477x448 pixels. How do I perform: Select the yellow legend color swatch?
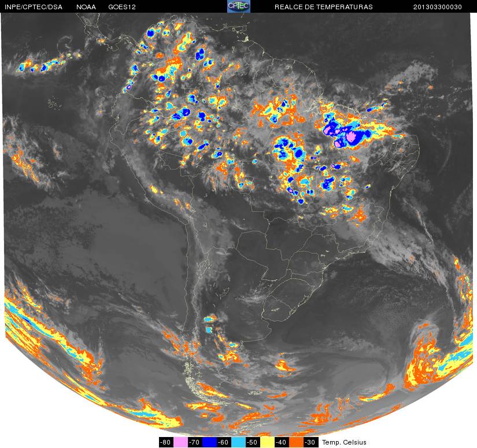[x=267, y=442]
